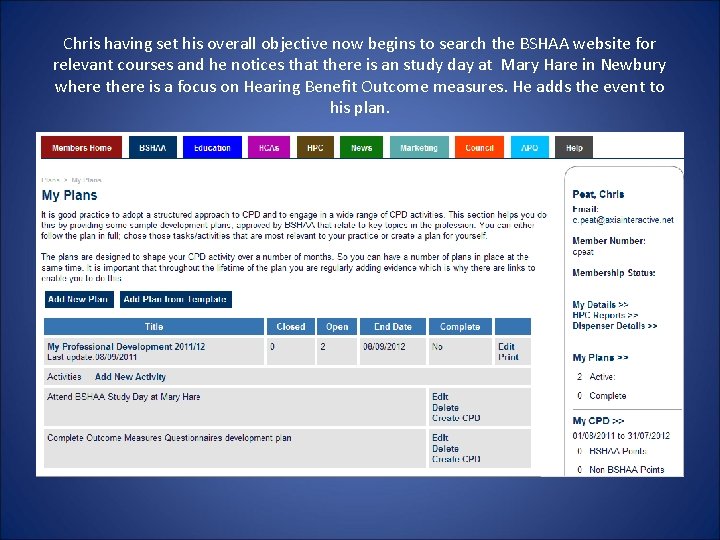Open the News tab
This screenshot has height=540, width=720.
coord(361,147)
